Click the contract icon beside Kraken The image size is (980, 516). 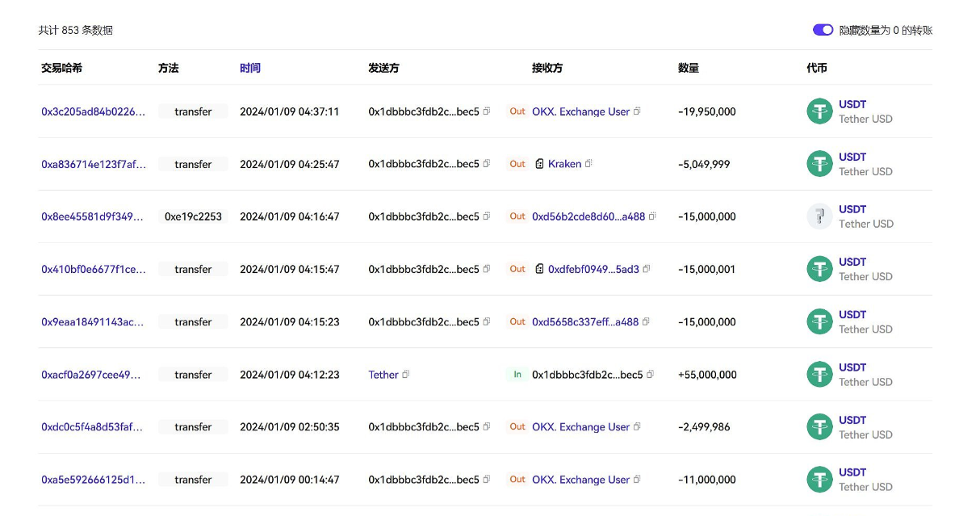click(x=540, y=164)
